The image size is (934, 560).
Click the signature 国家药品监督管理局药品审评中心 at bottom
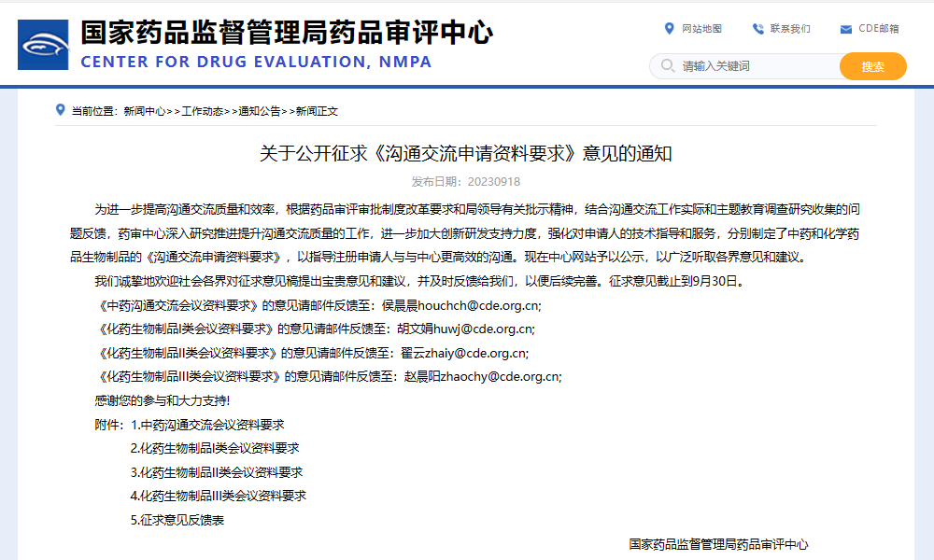718,544
